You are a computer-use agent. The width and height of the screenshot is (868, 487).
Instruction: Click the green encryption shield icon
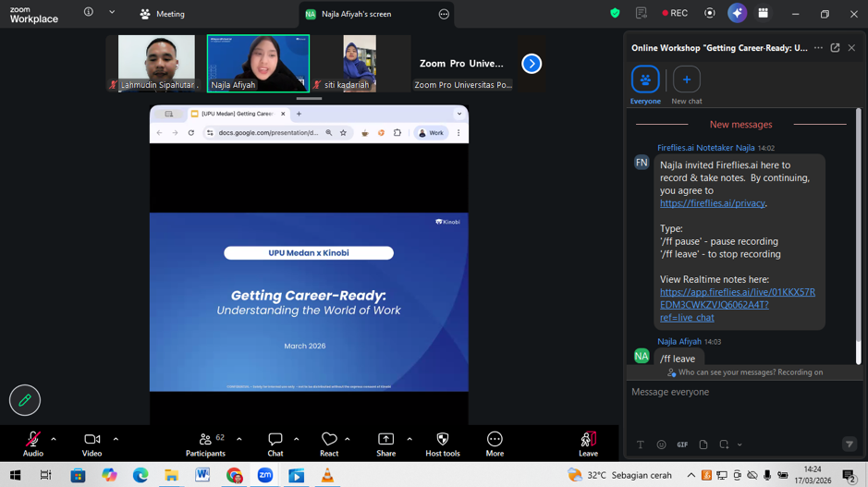click(x=615, y=13)
